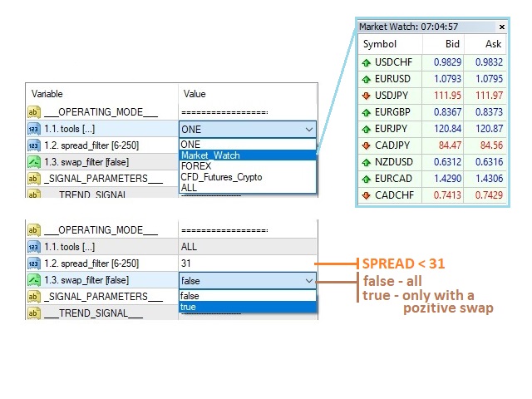The width and height of the screenshot is (532, 399).
Task: Click the ab icon beside upper OPERATING_MODE
Action: (x=34, y=112)
